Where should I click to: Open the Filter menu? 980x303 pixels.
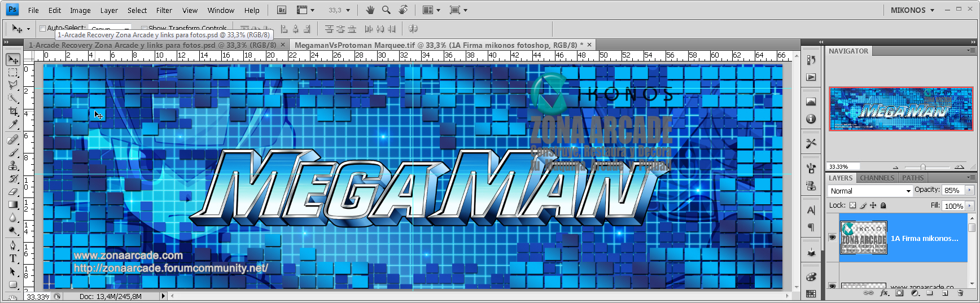(164, 10)
